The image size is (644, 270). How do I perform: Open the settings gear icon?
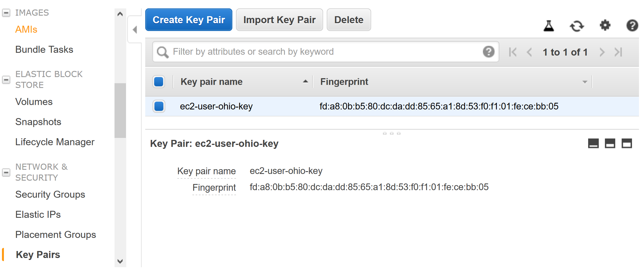tap(605, 25)
